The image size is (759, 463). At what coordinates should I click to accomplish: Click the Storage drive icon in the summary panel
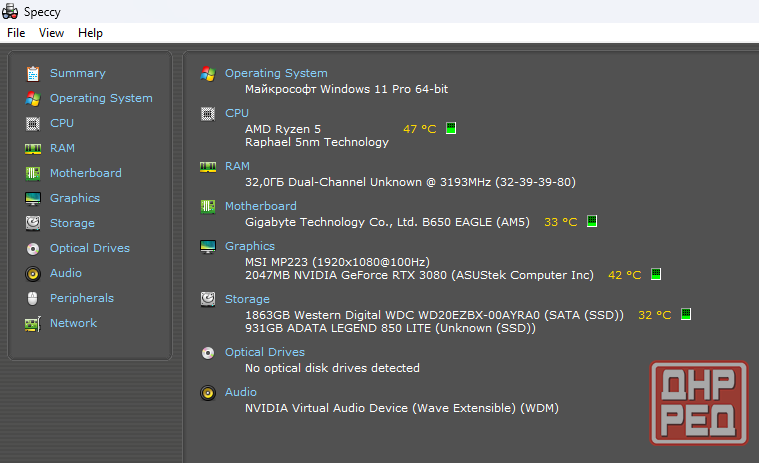(x=208, y=299)
